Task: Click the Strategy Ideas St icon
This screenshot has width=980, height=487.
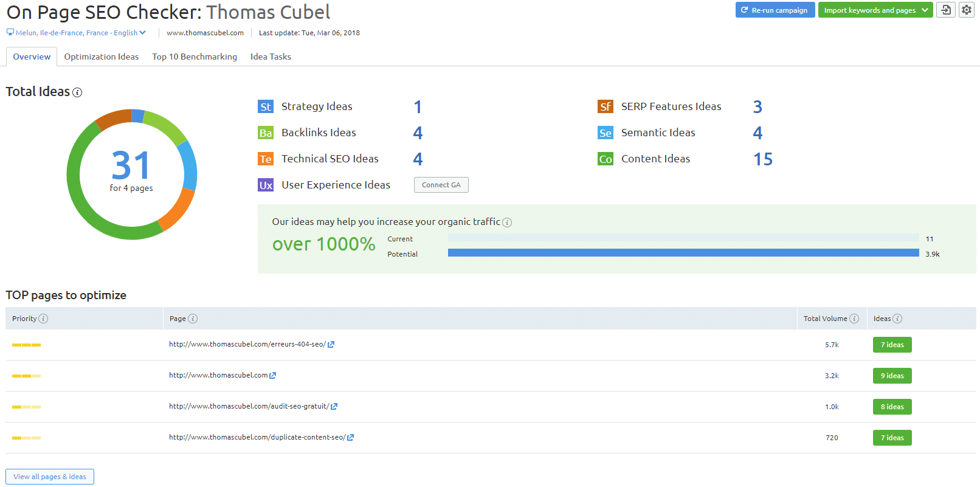Action: 266,107
